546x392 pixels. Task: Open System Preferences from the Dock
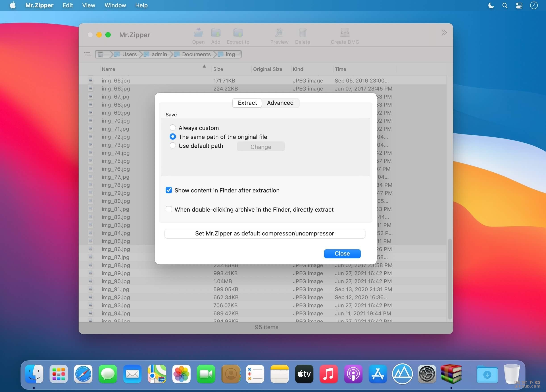pos(427,374)
